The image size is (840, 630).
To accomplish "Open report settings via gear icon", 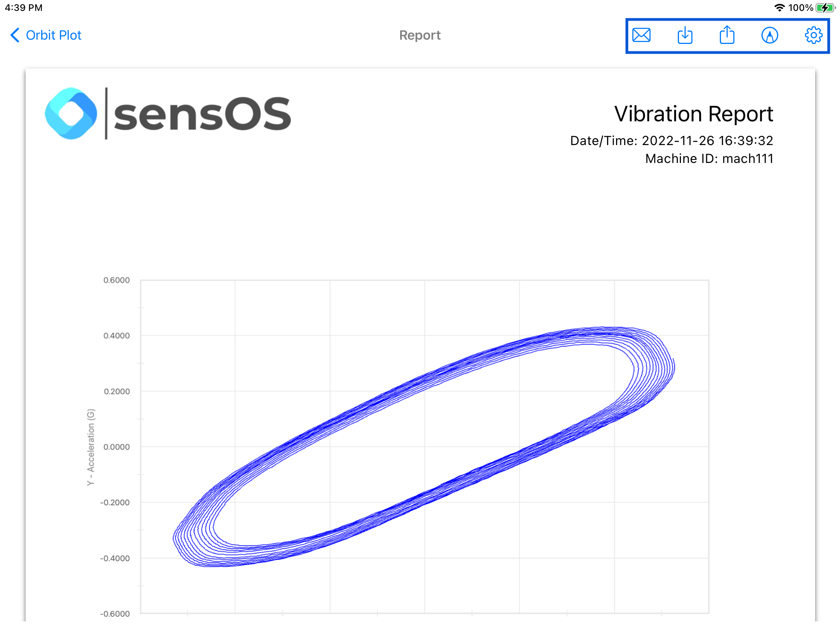I will (x=813, y=35).
